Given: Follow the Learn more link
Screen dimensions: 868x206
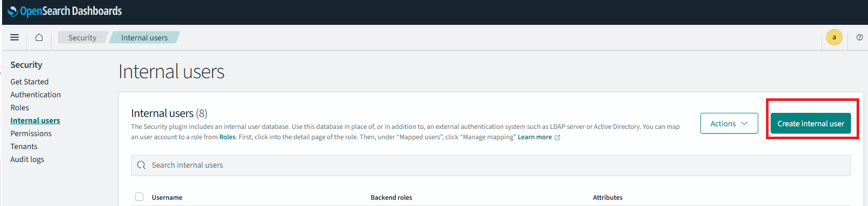Looking at the screenshot, I should point(534,137).
